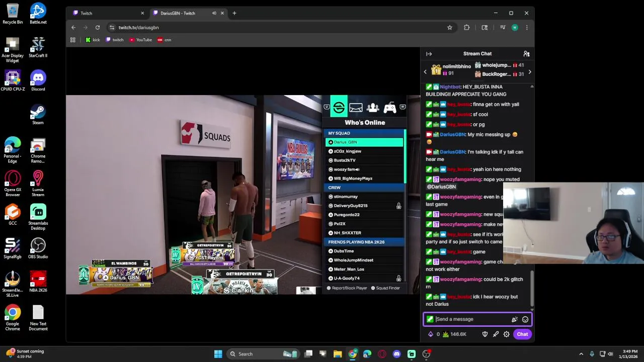The width and height of the screenshot is (644, 362).
Task: Click the Twitch stream video player
Action: click(243, 195)
